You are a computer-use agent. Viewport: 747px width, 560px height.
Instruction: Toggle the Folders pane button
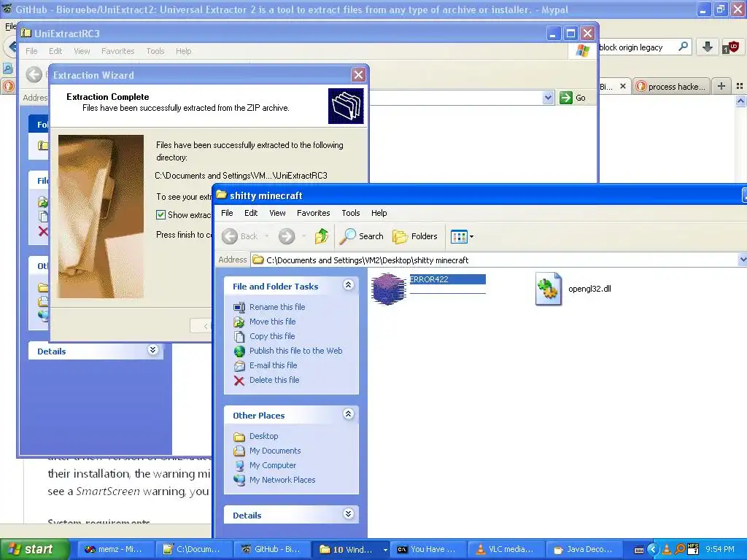pyautogui.click(x=414, y=236)
